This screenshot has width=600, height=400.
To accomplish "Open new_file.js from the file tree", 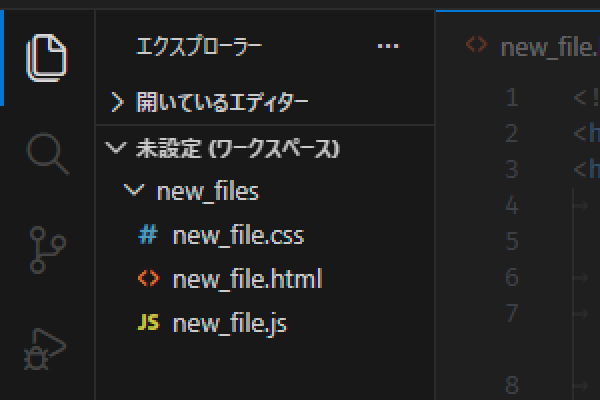I will [x=230, y=323].
